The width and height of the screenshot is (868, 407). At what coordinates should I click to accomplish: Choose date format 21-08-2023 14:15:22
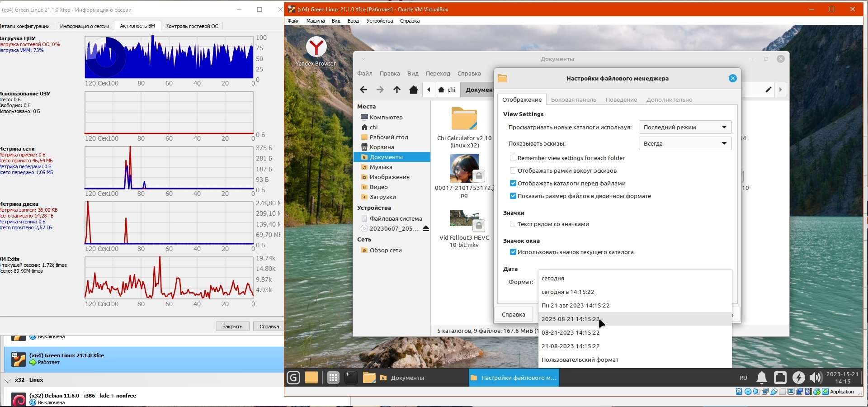pos(635,346)
